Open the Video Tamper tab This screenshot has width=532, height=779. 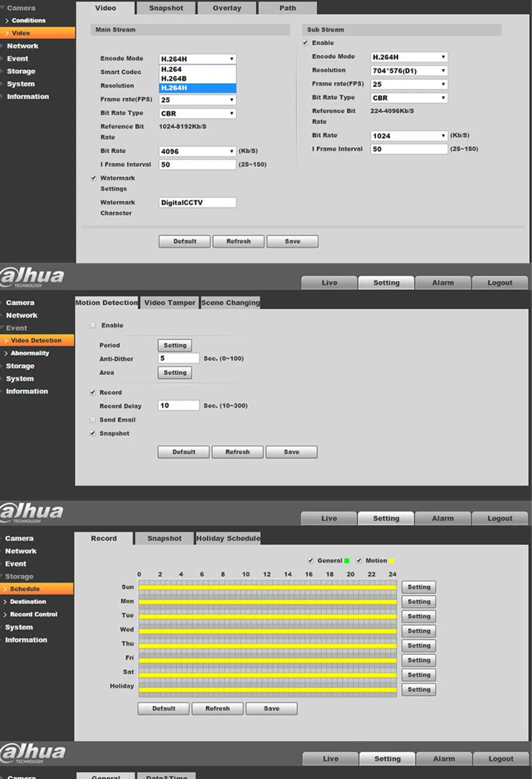(x=170, y=302)
